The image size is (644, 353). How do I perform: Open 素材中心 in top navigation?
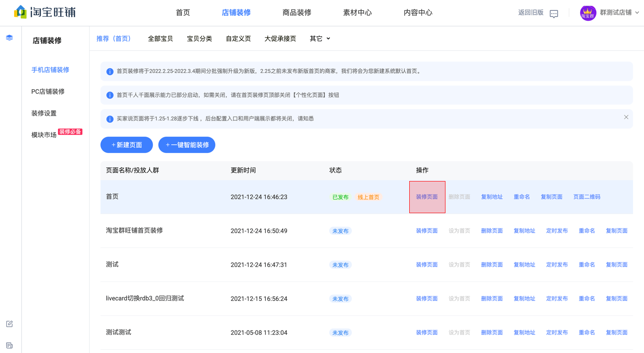tap(357, 13)
